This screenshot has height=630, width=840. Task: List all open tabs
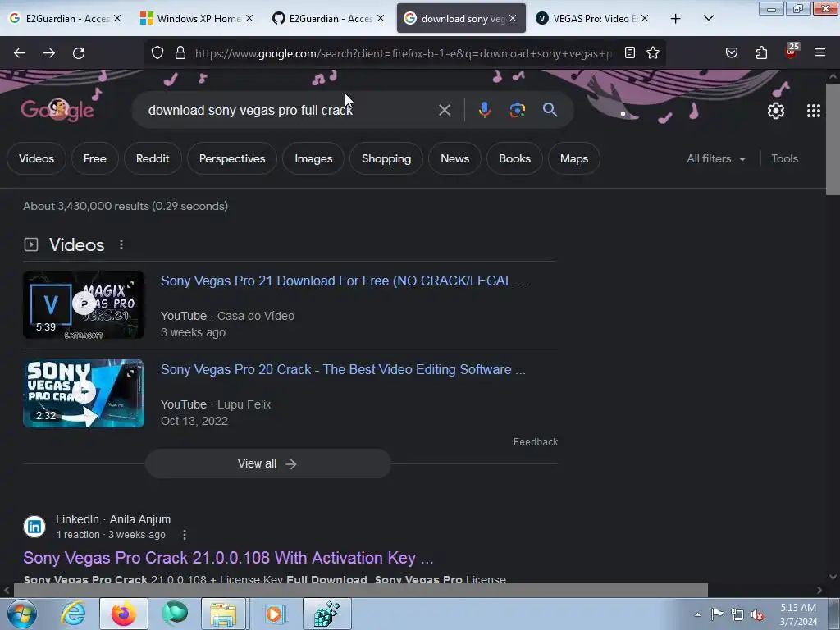pos(708,19)
